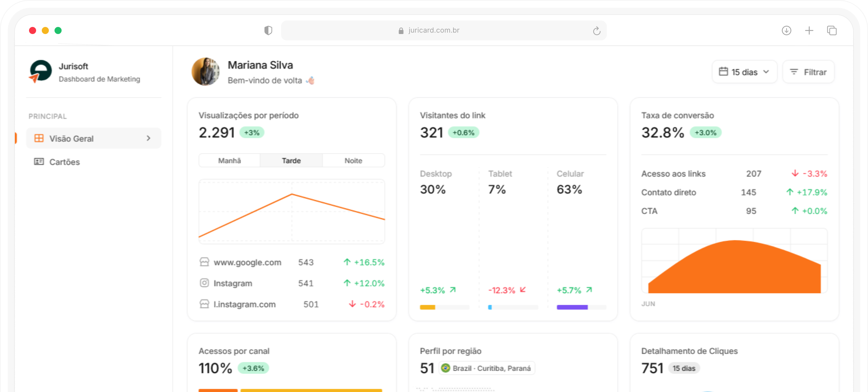Click the purple Celular progress bar

(x=572, y=307)
